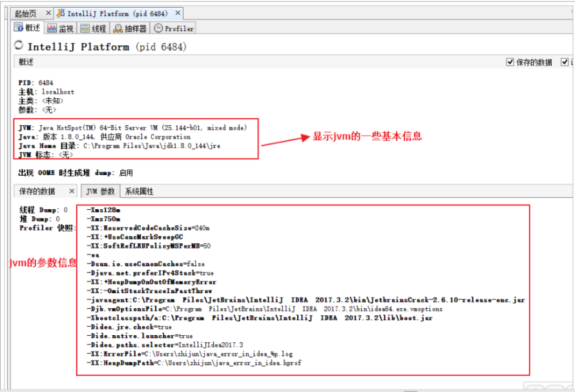Image resolution: width=575 pixels, height=392 pixels.
Task: Click the -Dide.native.launcher=true argument
Action: 140,336
